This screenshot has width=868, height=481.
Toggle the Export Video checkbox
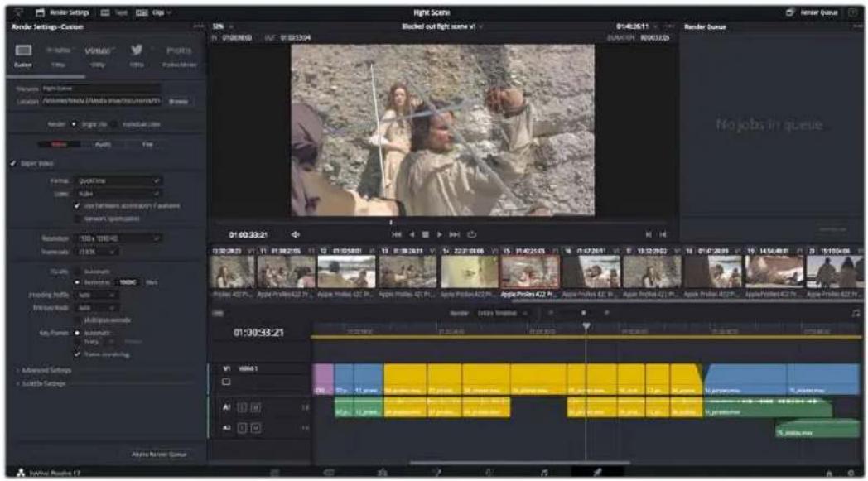(13, 163)
